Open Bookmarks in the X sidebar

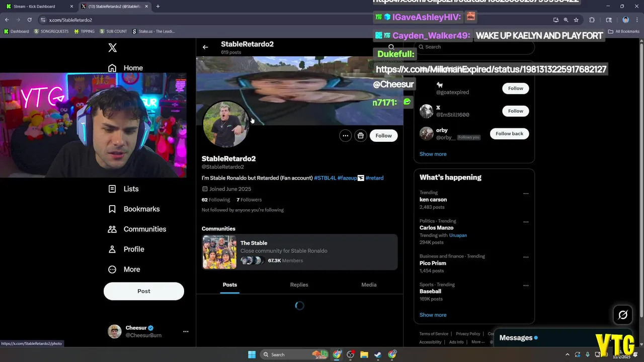(134, 209)
